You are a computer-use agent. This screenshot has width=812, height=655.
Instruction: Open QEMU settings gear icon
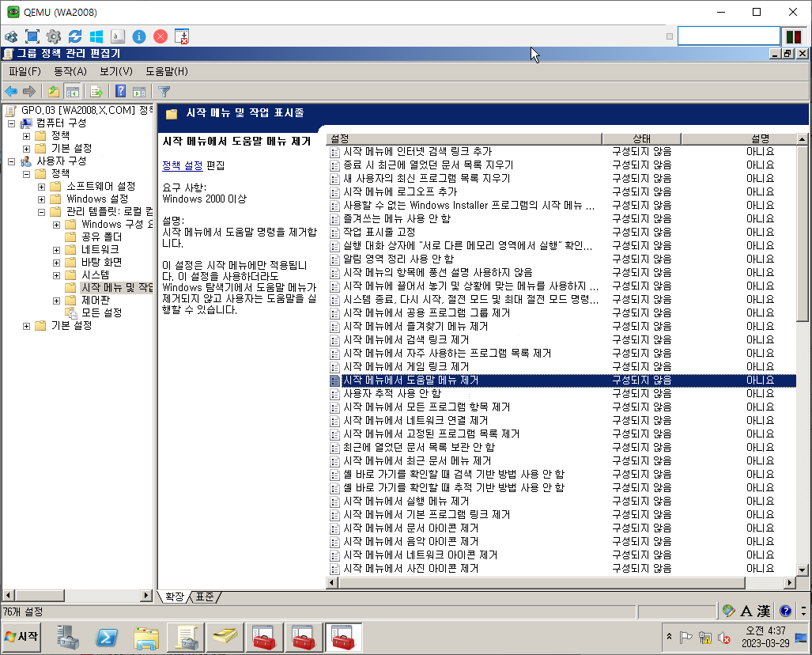tap(53, 36)
